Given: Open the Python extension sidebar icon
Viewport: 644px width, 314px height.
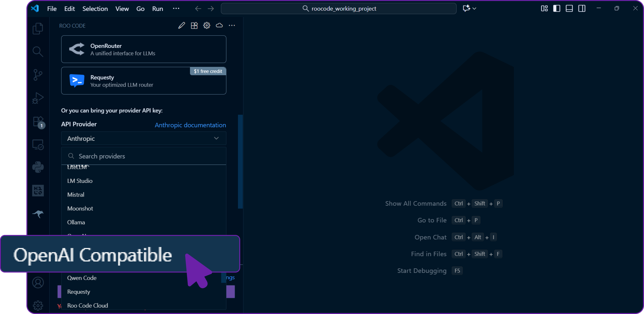Looking at the screenshot, I should point(38,167).
